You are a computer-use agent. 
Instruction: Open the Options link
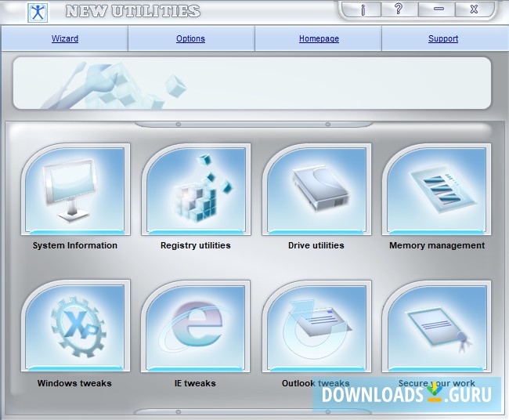click(190, 38)
